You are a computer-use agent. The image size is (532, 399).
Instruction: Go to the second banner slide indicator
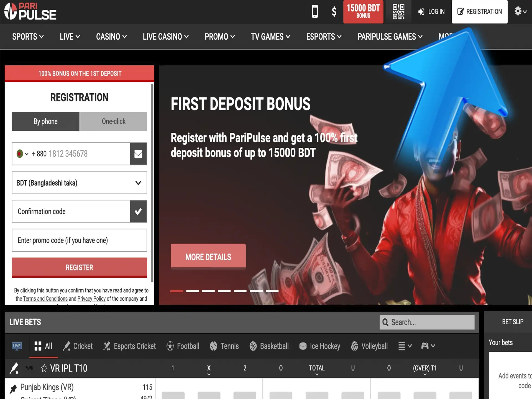click(x=193, y=291)
